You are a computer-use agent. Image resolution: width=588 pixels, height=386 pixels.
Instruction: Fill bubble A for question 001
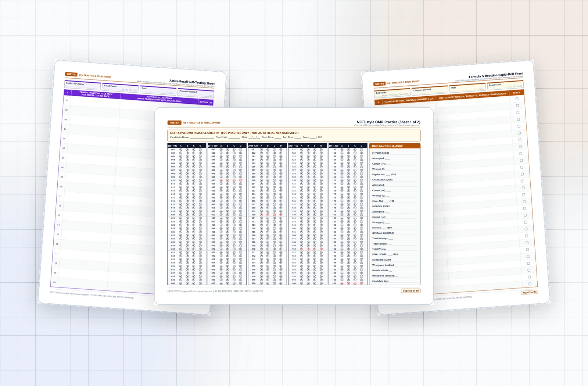pos(181,150)
